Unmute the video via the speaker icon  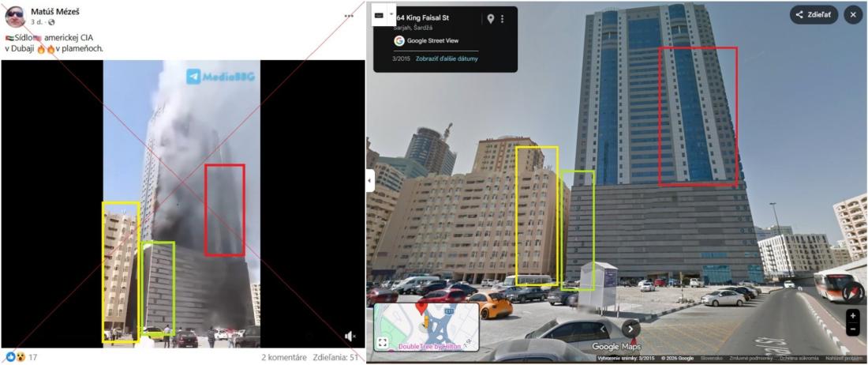coord(350,337)
